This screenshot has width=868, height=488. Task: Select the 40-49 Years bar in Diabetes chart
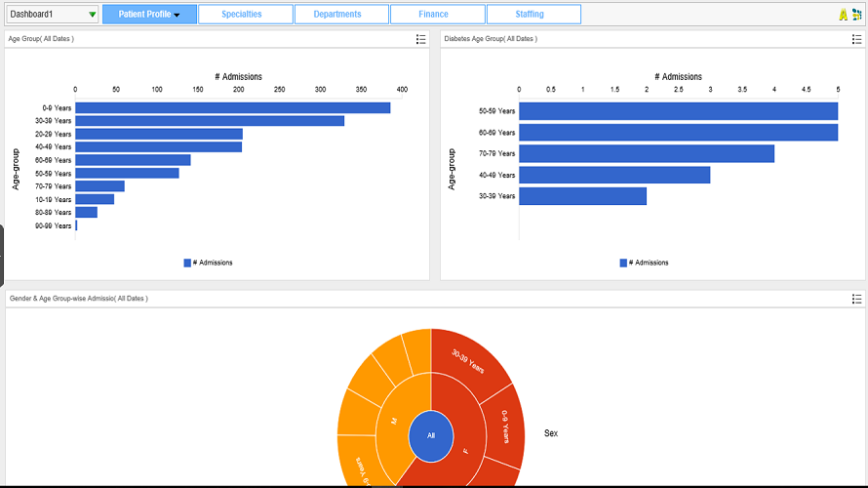pos(614,175)
